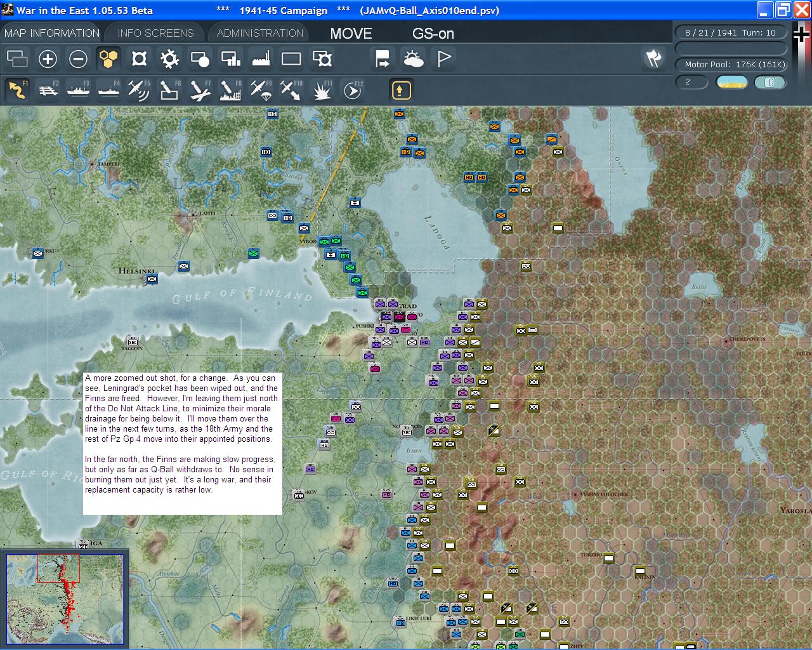Zoom in the map with plus icon
812x650 pixels.
[48, 59]
